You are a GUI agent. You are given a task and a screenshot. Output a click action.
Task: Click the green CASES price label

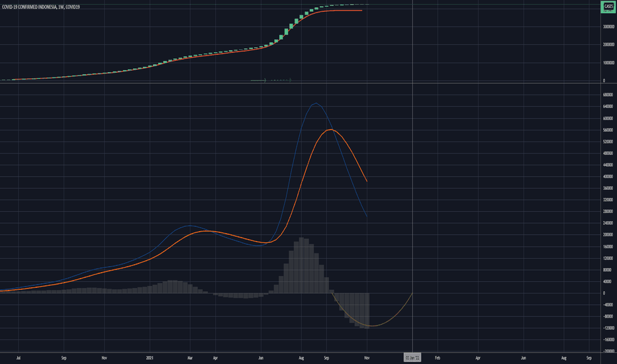608,7
